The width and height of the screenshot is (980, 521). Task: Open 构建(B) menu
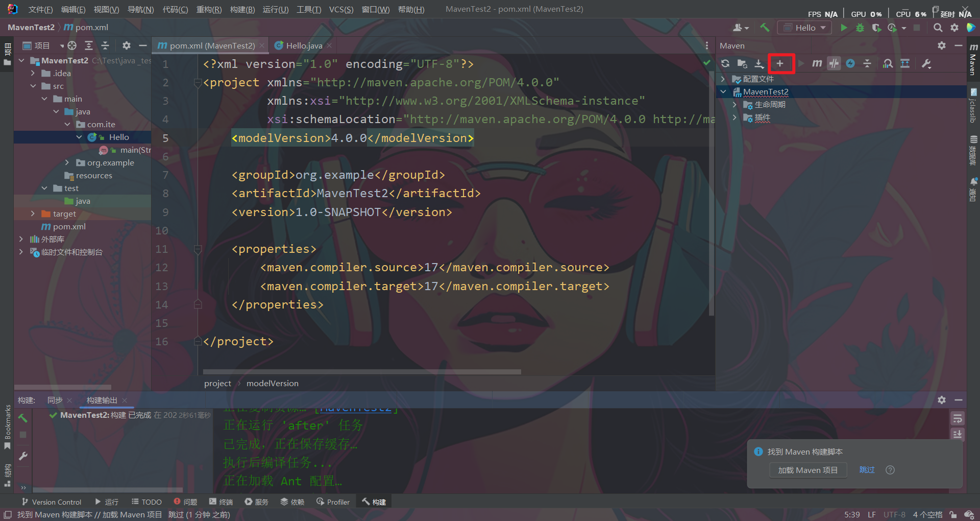[242, 9]
